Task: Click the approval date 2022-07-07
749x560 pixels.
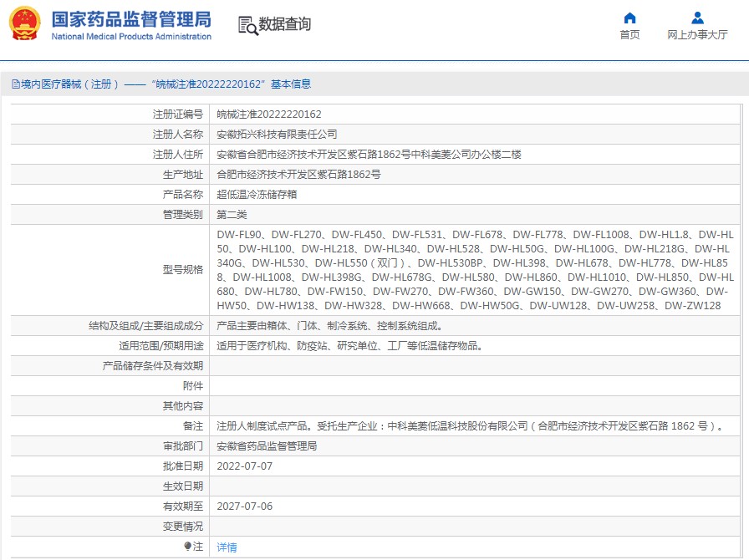Action: pyautogui.click(x=244, y=466)
